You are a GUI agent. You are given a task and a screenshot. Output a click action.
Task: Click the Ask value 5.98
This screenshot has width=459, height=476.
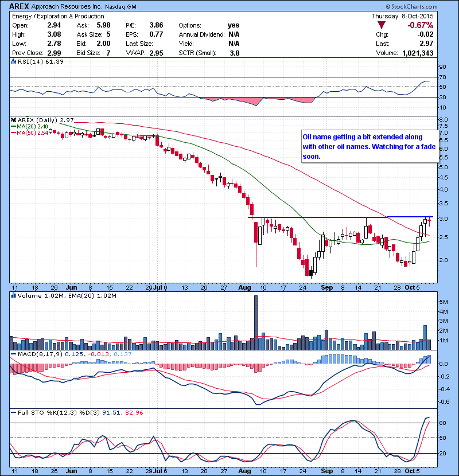[x=103, y=25]
